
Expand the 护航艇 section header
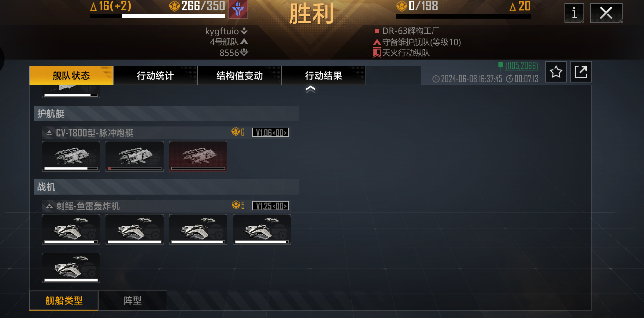pyautogui.click(x=166, y=114)
